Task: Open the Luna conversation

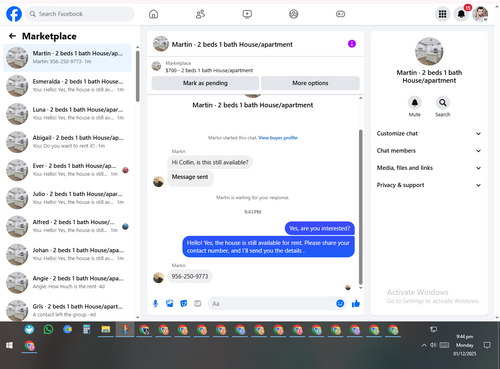Action: pos(67,114)
